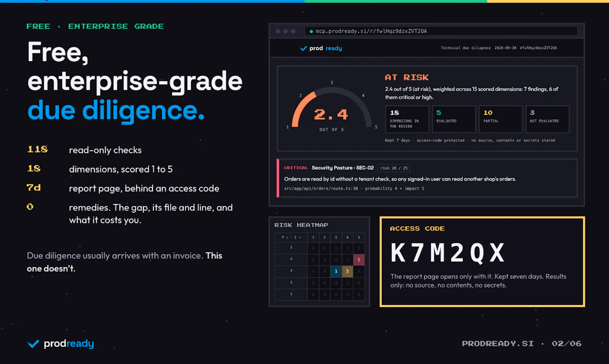609x364 pixels.
Task: Click the 'prodready' wordmark in footer
Action: (x=69, y=344)
